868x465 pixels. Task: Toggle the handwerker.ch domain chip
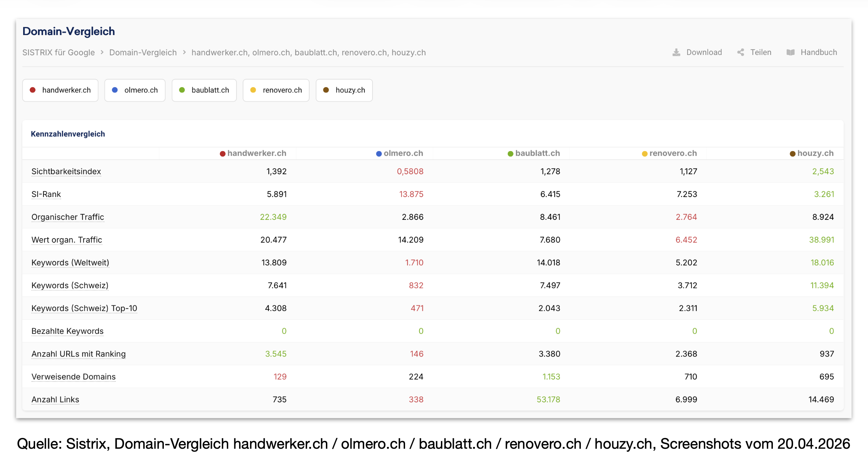click(60, 90)
